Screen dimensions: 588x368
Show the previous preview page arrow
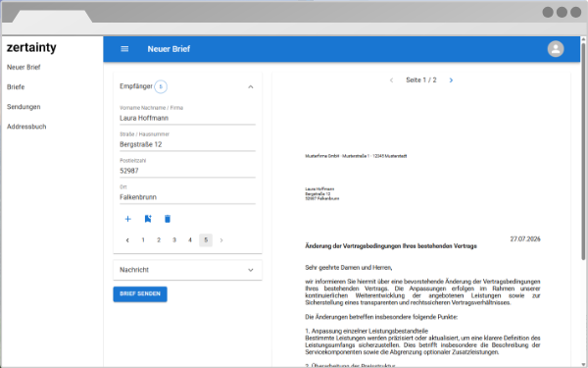point(391,80)
